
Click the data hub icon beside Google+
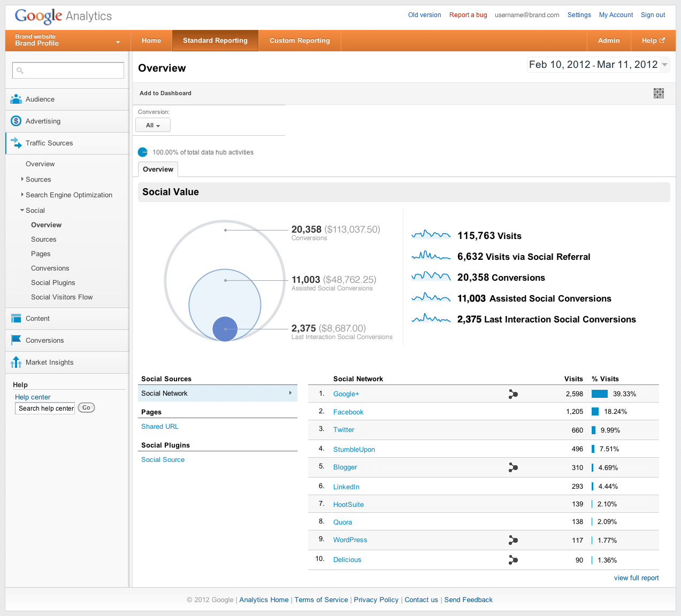point(513,394)
